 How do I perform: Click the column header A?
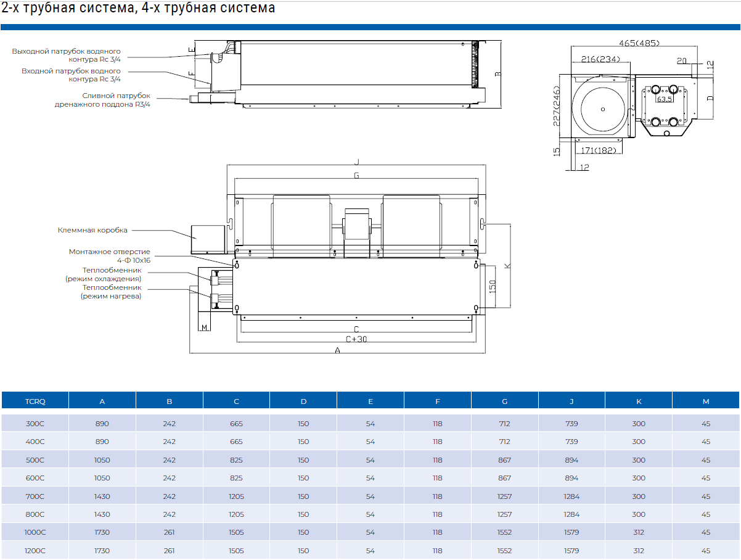point(101,400)
